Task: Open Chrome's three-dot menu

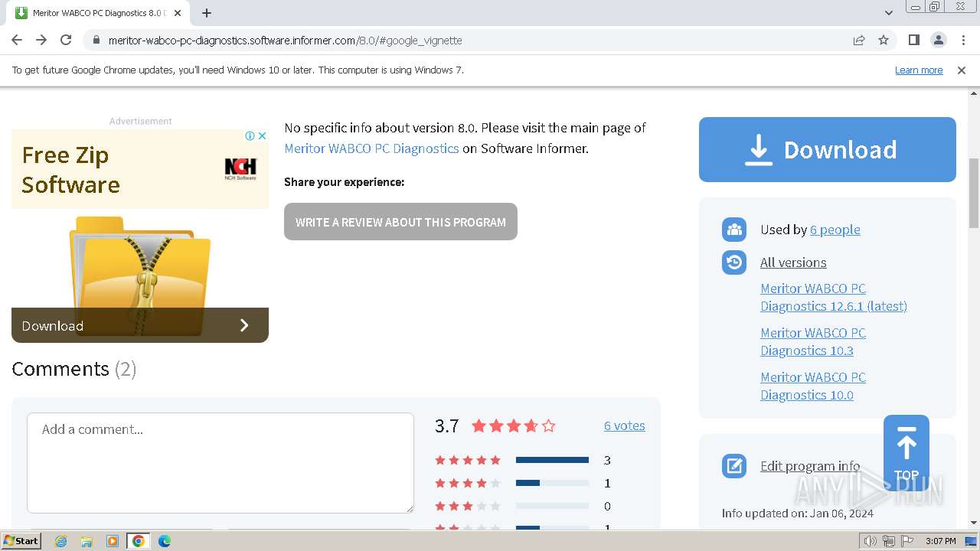Action: click(963, 40)
